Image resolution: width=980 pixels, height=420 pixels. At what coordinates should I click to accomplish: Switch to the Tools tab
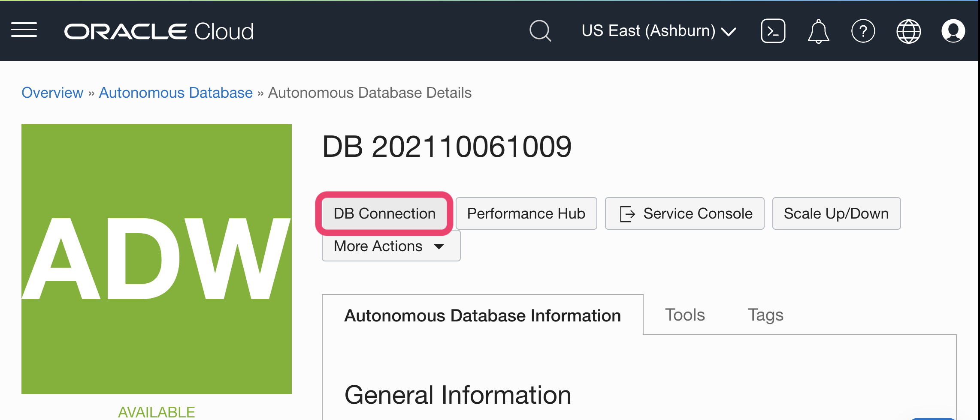[x=685, y=315]
